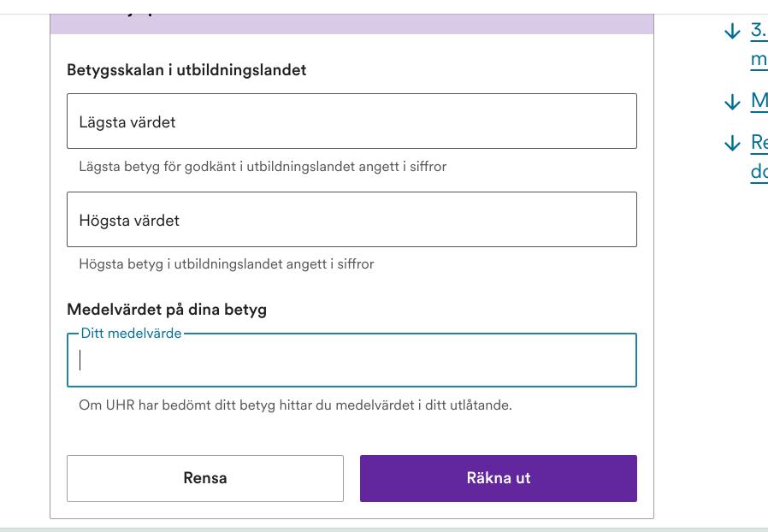Click the "Om UHR har bedömt" hint text
The image size is (768, 532).
click(x=295, y=405)
